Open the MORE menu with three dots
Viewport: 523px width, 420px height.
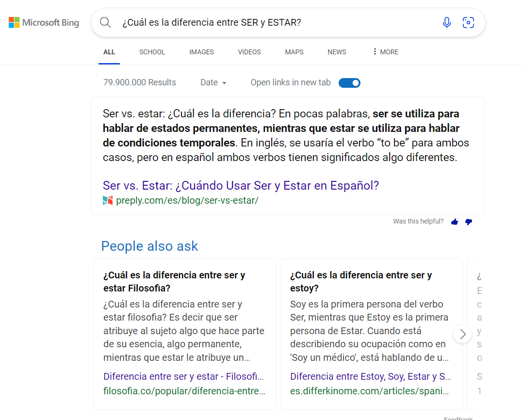click(385, 52)
